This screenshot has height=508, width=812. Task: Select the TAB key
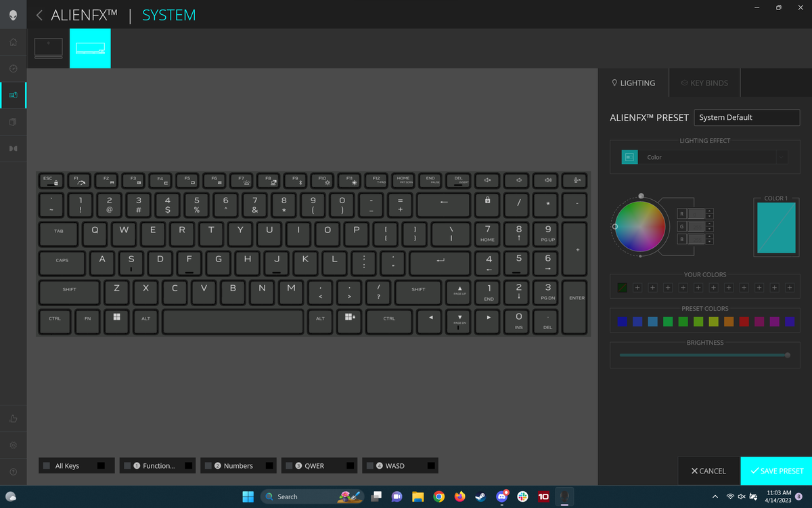[x=60, y=233]
